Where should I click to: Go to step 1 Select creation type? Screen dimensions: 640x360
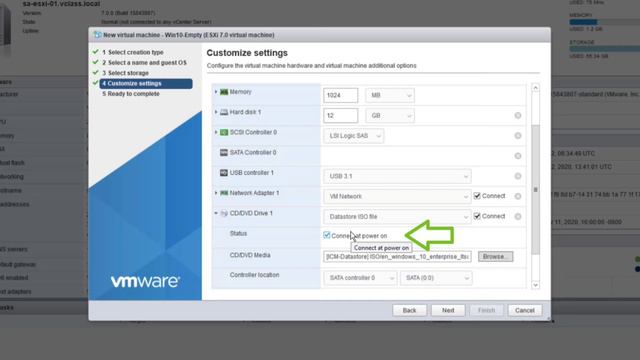click(x=133, y=52)
